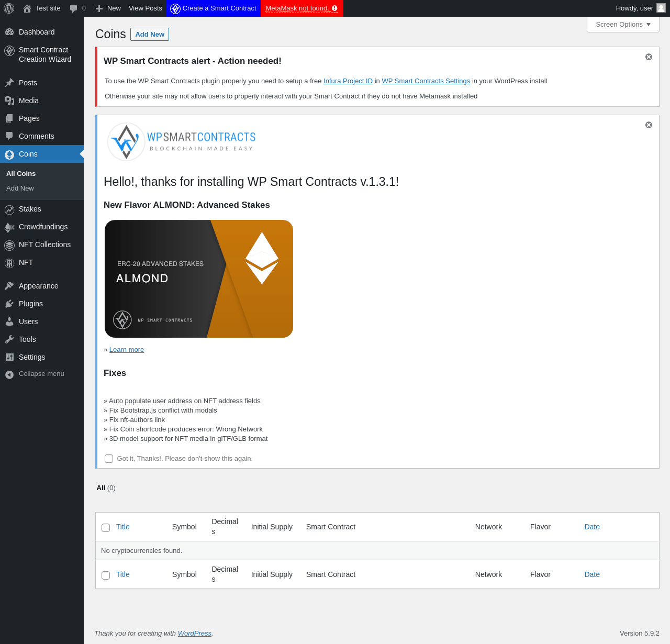Open WP Smart Contracts Settings link

point(426,81)
